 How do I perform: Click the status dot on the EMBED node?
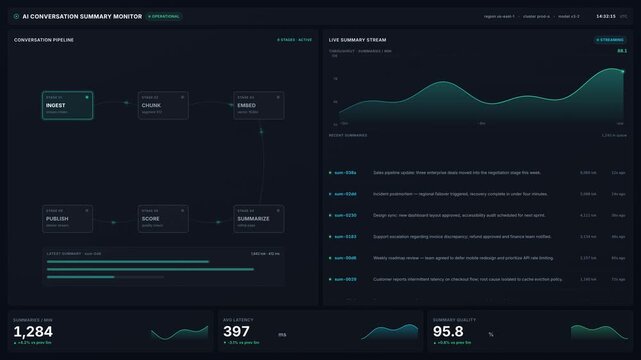(278, 97)
